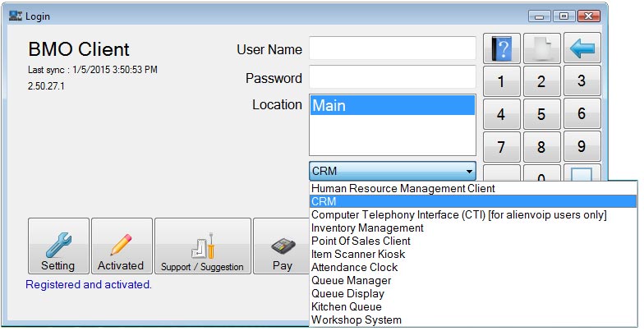
Task: Collapse the CRM module dropdown arrow
Action: click(469, 171)
